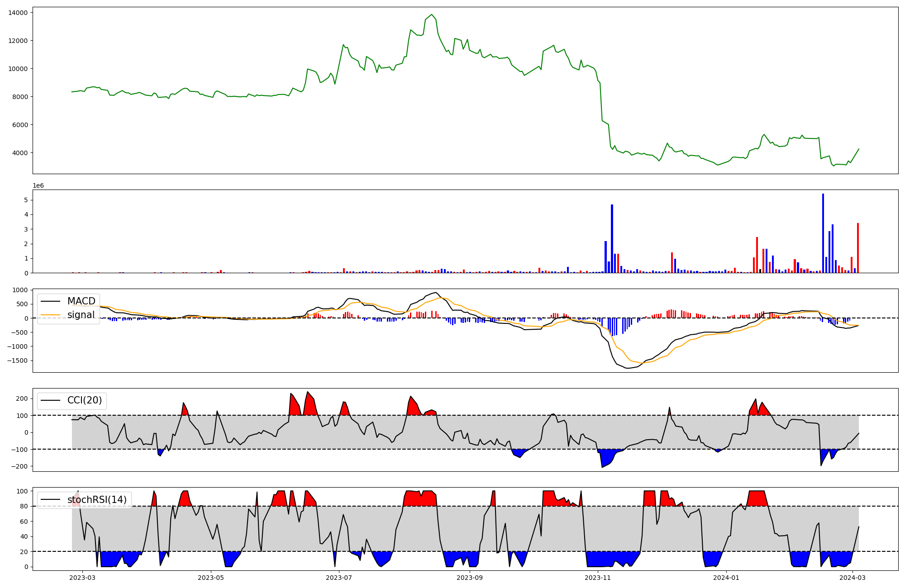Click the 2024-03 x-axis date label
905x588 pixels.
(853, 578)
